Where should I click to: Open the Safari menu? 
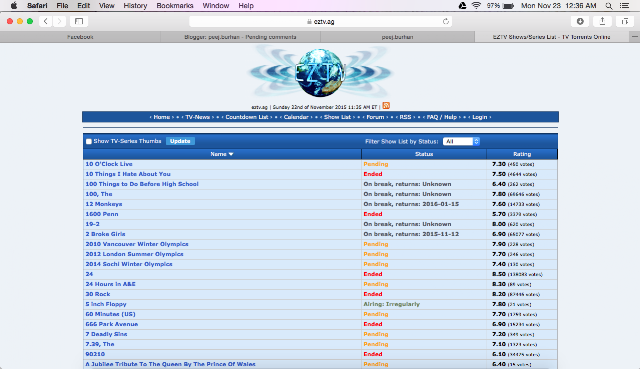37,6
